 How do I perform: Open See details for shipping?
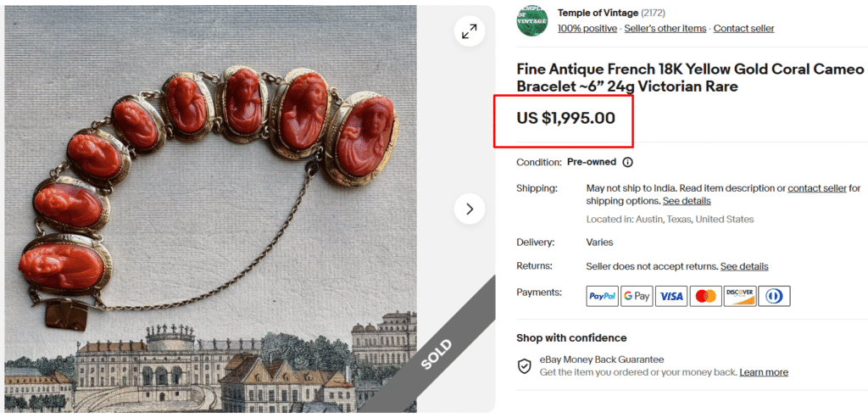(687, 201)
